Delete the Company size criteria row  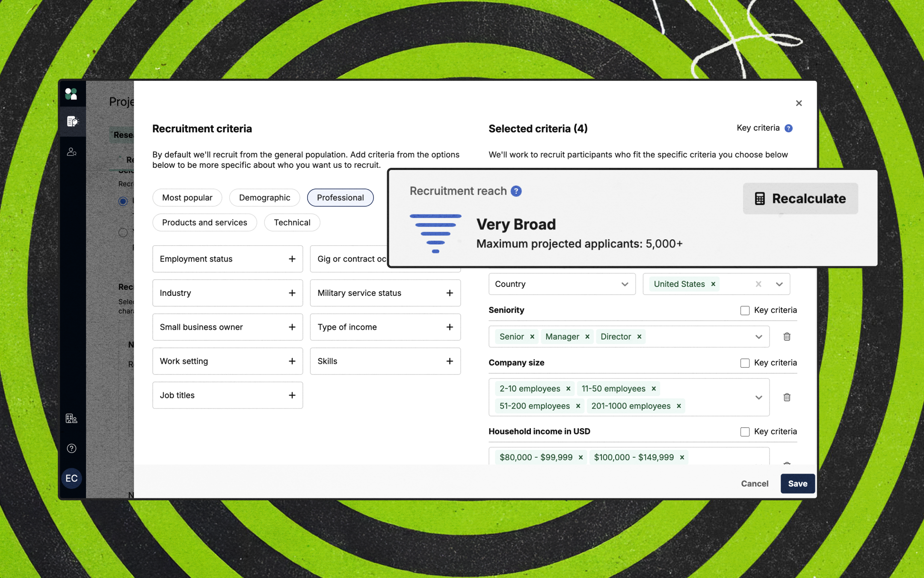pos(787,397)
